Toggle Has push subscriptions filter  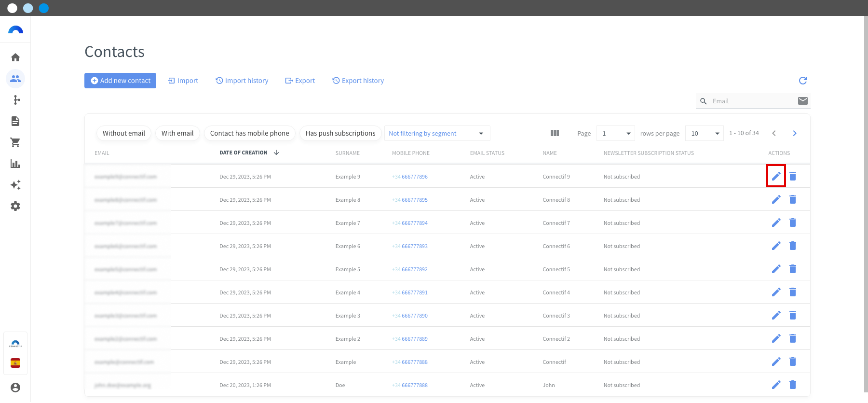point(340,133)
